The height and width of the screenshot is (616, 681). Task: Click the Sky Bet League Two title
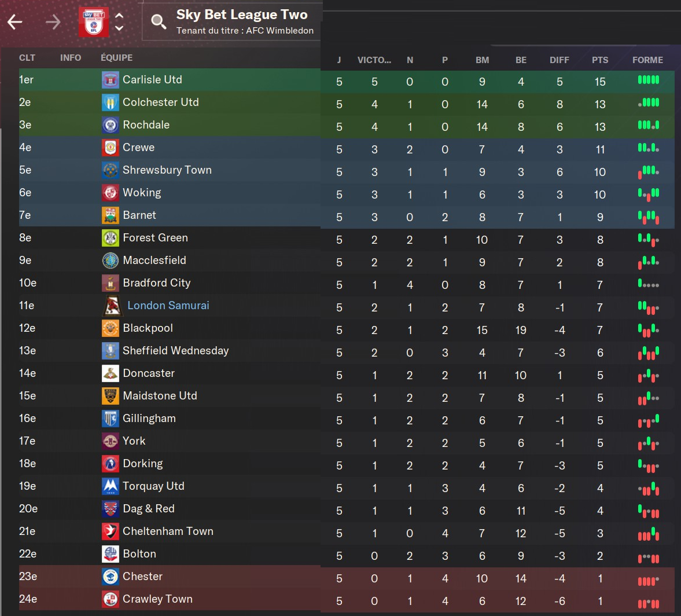242,15
